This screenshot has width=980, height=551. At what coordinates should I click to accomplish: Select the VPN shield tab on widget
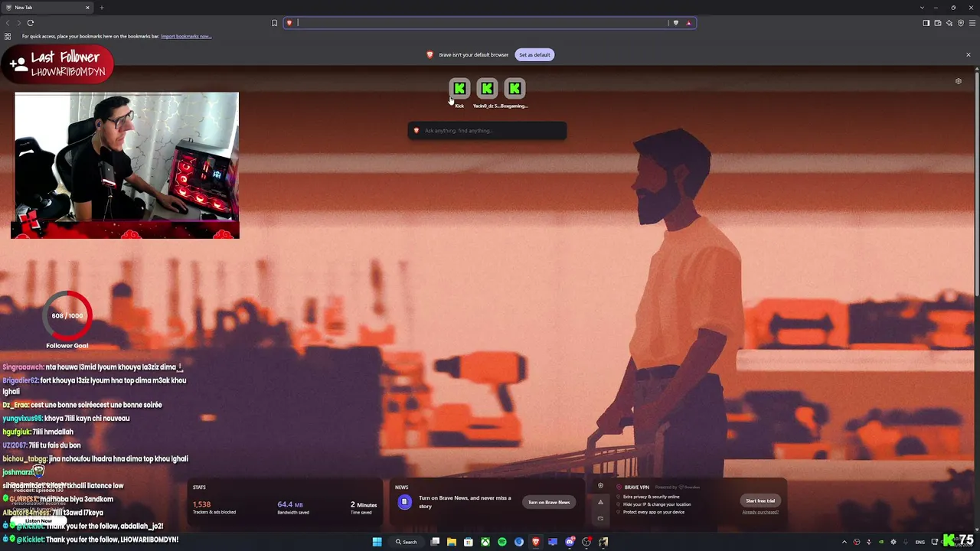[x=600, y=486]
